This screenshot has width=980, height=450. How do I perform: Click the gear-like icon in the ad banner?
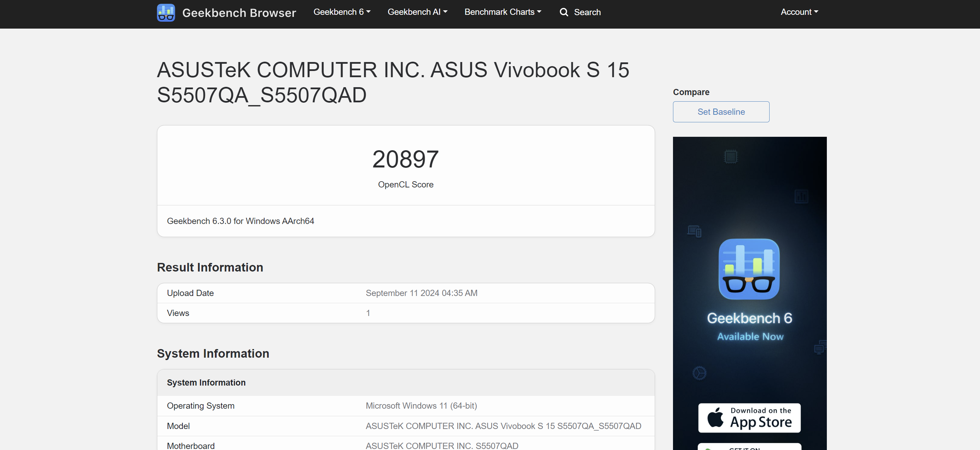[699, 373]
